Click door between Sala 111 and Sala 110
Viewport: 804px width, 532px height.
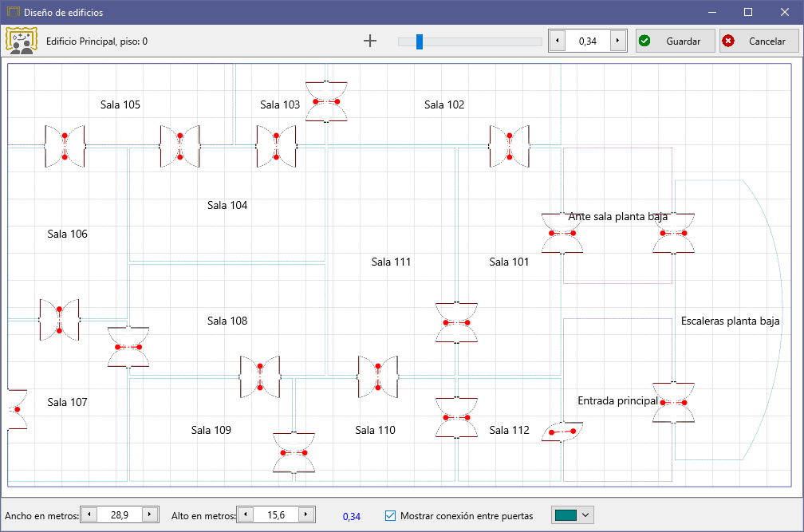pyautogui.click(x=378, y=376)
